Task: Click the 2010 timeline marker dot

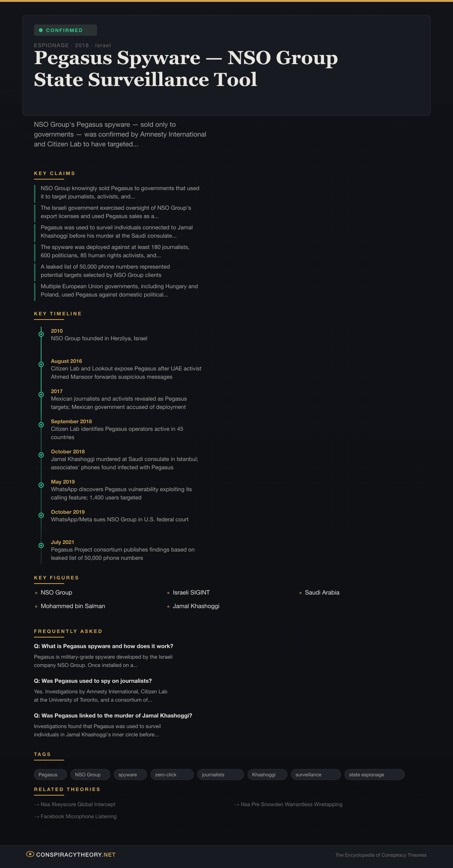Action: tap(41, 334)
